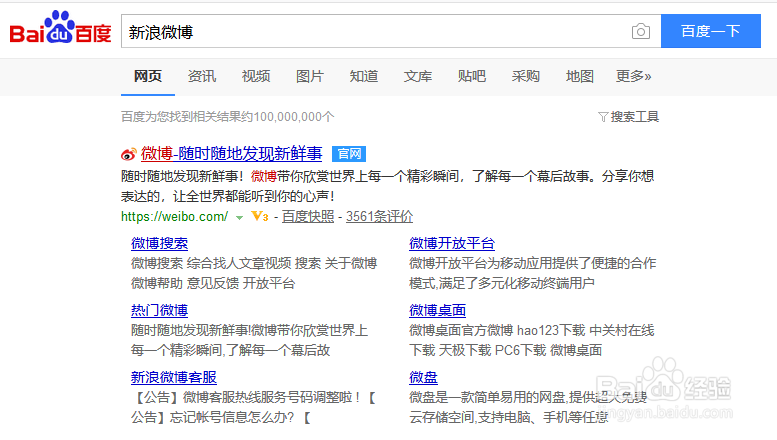
Task: Click the funnel icon for search tools
Action: tap(603, 117)
